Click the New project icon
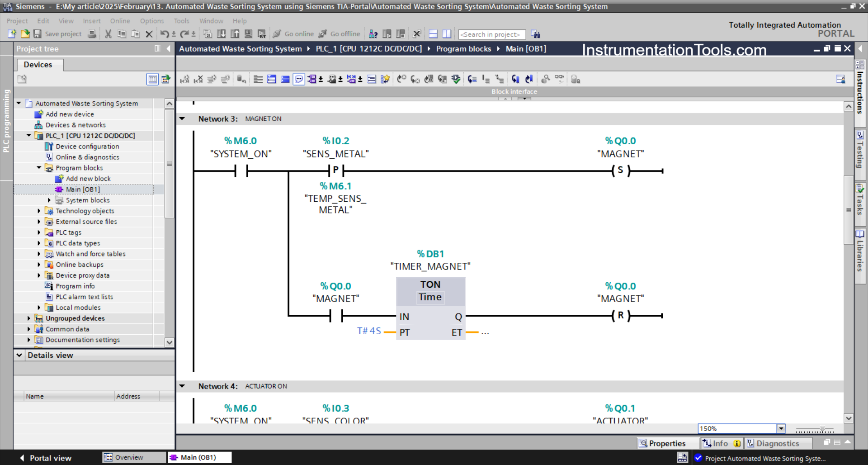The image size is (868, 465). coord(12,34)
